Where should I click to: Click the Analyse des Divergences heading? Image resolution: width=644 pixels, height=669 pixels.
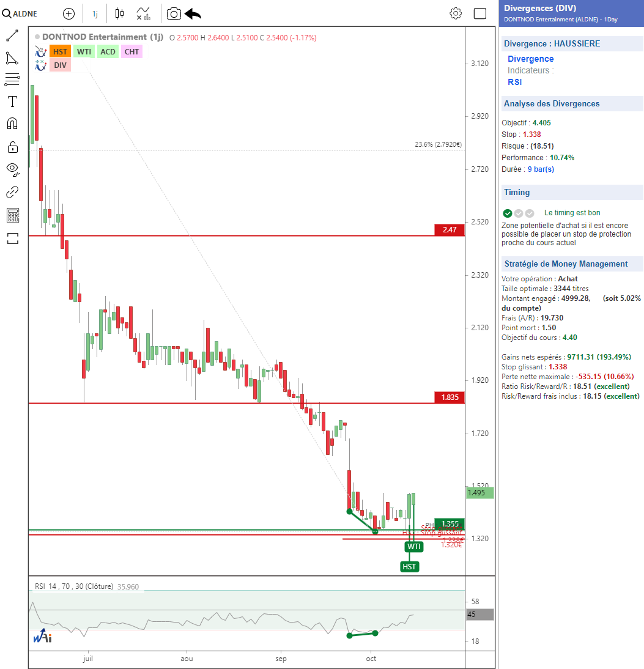point(552,104)
